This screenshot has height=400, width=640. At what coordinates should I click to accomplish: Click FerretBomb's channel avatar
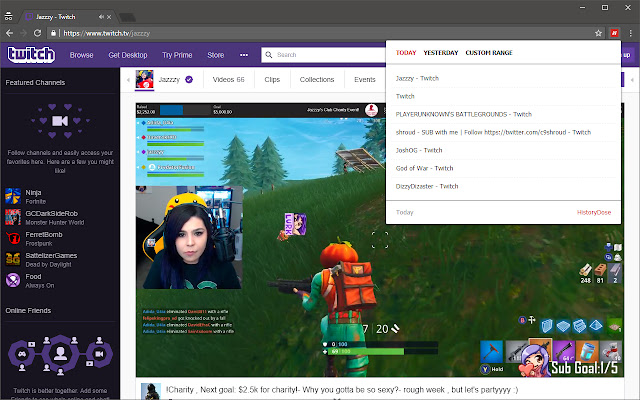coord(13,238)
